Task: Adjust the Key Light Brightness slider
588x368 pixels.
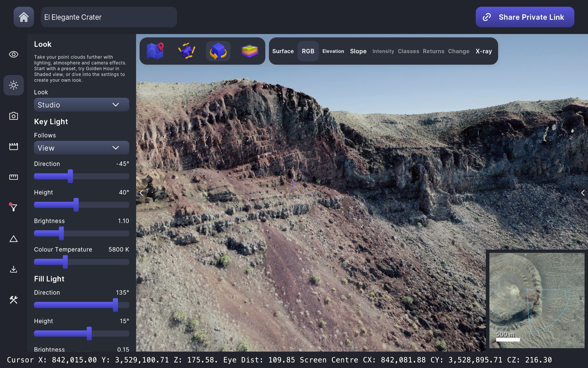Action: tap(82, 233)
